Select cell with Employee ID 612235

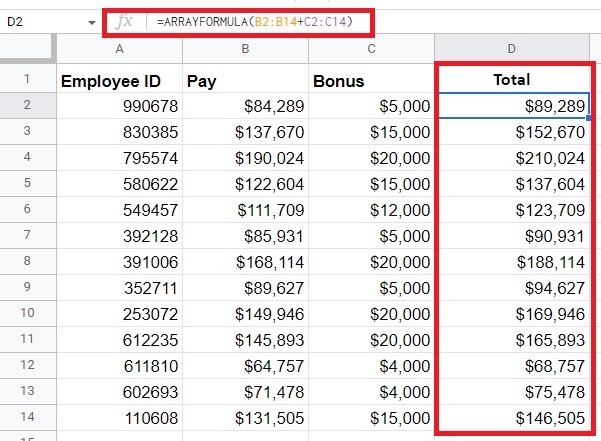(x=120, y=340)
